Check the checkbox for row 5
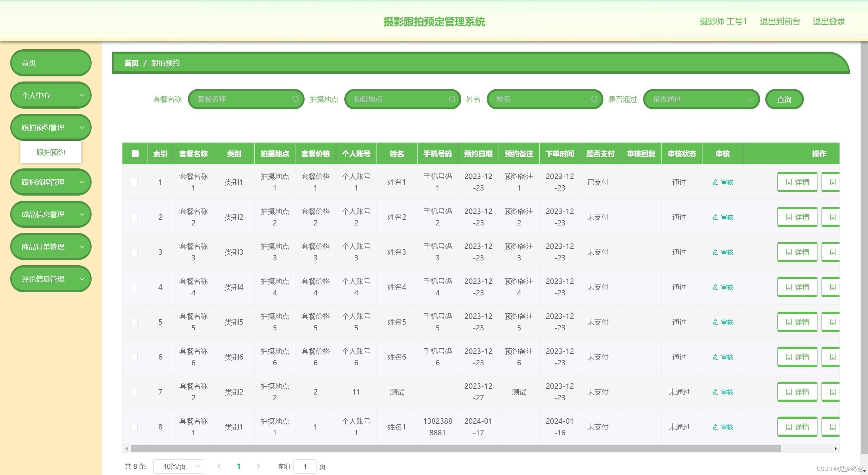868x475 pixels. 134,322
